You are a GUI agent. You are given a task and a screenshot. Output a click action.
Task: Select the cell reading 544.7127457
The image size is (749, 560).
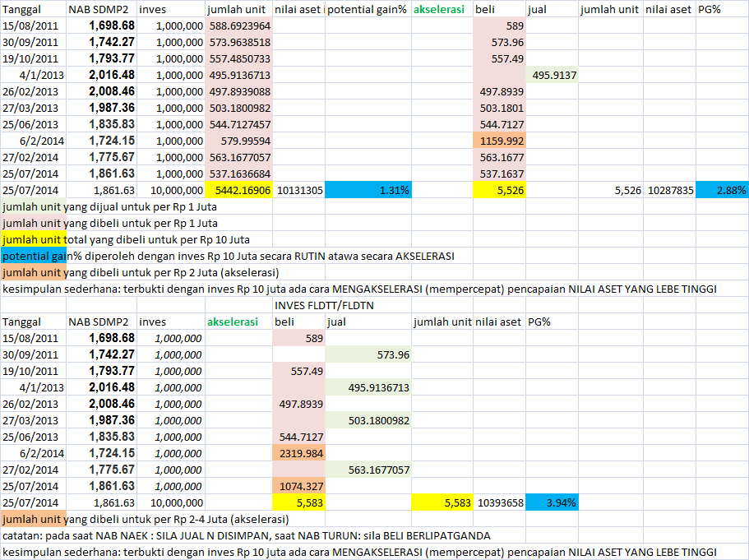[x=238, y=125]
